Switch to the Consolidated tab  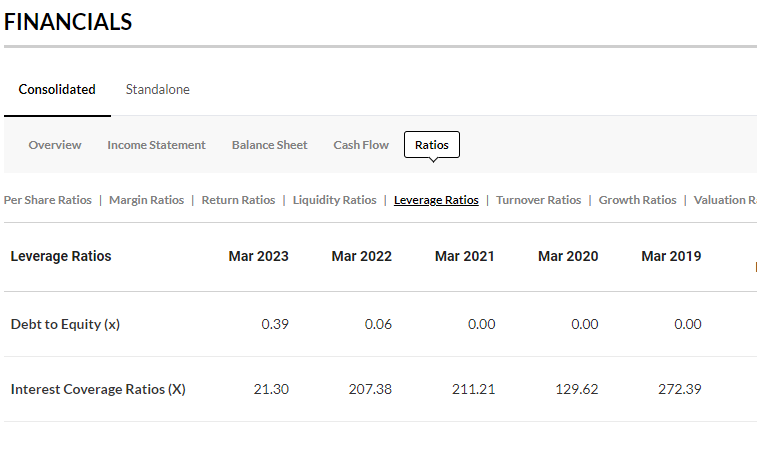pyautogui.click(x=57, y=89)
